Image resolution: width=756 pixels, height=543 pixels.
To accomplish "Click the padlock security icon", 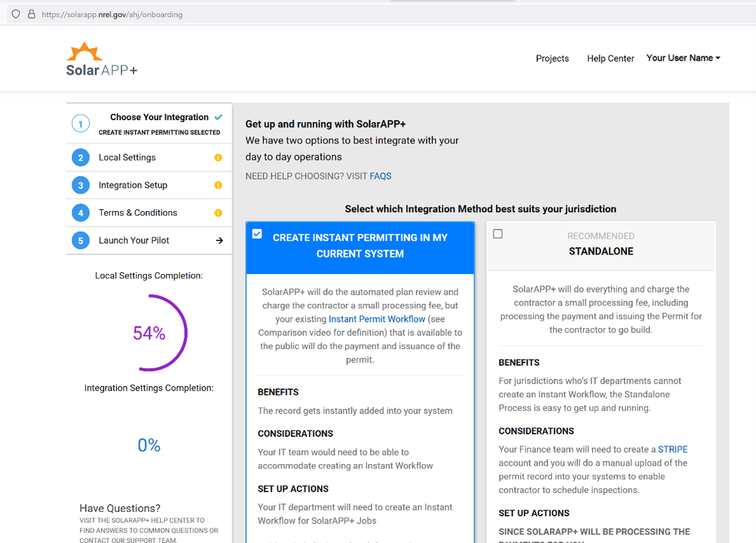I will tap(31, 14).
